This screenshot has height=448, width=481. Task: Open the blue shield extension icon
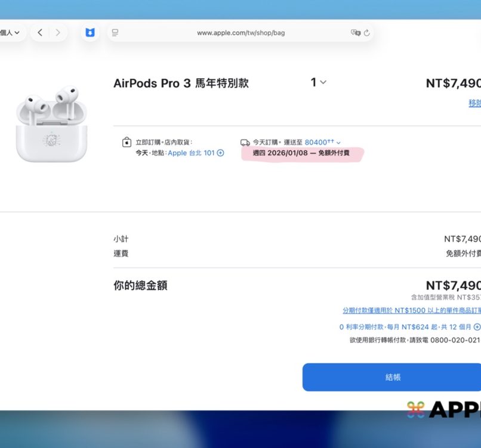pyautogui.click(x=90, y=33)
